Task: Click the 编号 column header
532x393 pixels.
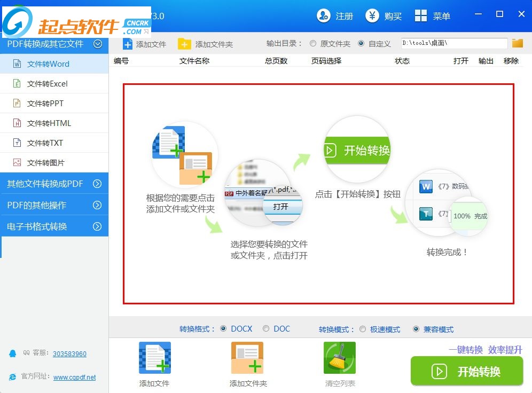Action: coord(121,61)
